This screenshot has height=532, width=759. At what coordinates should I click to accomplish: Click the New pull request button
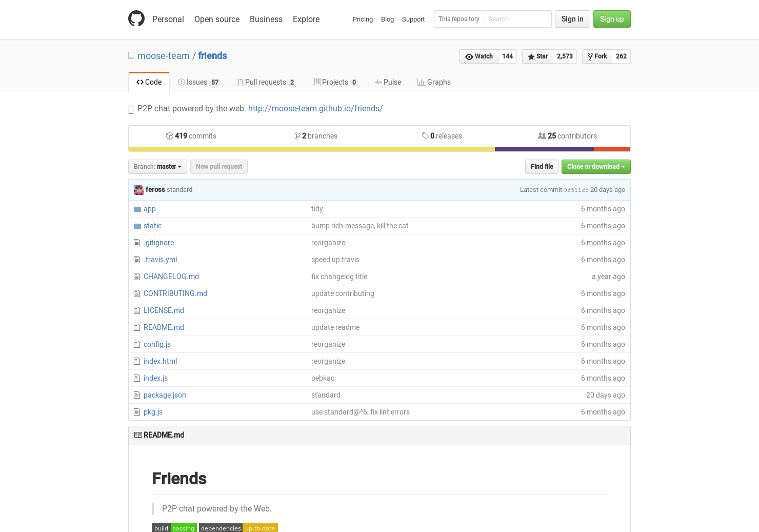click(219, 167)
